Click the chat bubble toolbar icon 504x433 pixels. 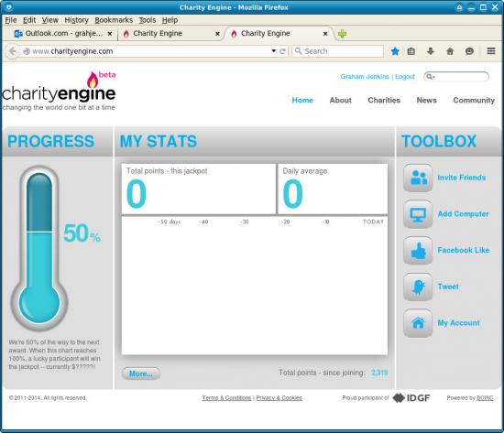click(x=469, y=51)
